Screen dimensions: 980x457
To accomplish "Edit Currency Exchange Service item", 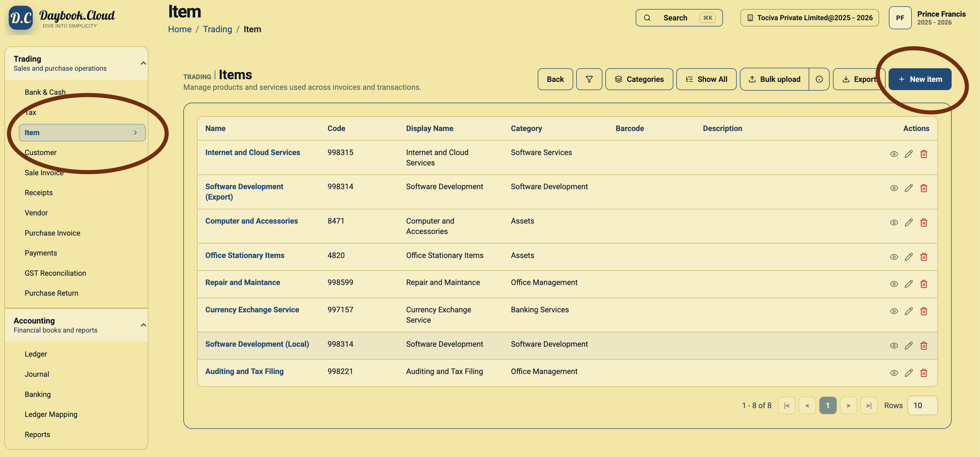I will [909, 311].
